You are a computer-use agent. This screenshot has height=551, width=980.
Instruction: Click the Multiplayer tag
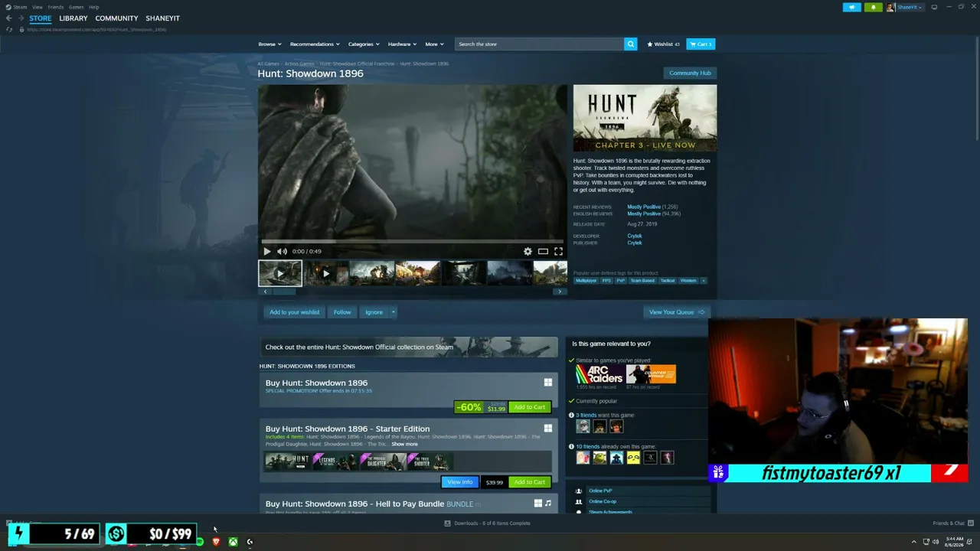pyautogui.click(x=586, y=281)
